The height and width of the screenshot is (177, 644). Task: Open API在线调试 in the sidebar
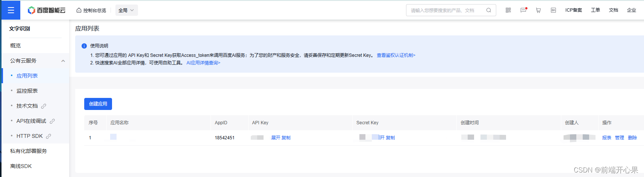31,121
